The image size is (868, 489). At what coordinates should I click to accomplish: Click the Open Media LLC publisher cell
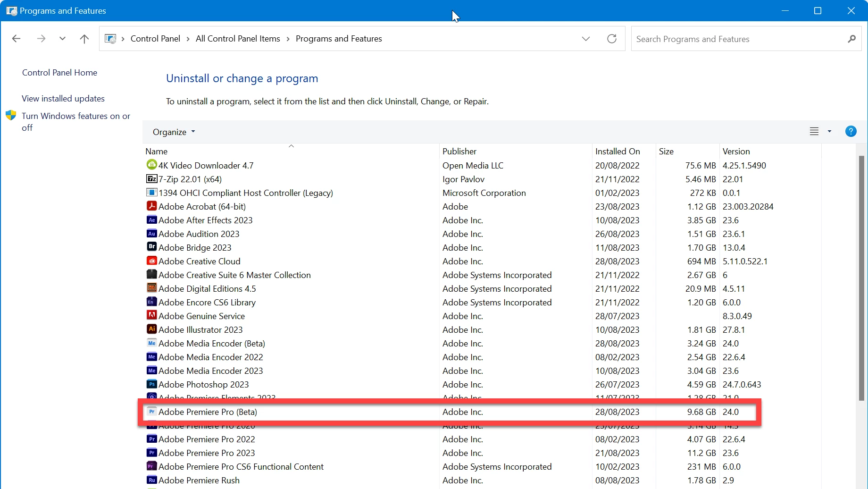(473, 166)
